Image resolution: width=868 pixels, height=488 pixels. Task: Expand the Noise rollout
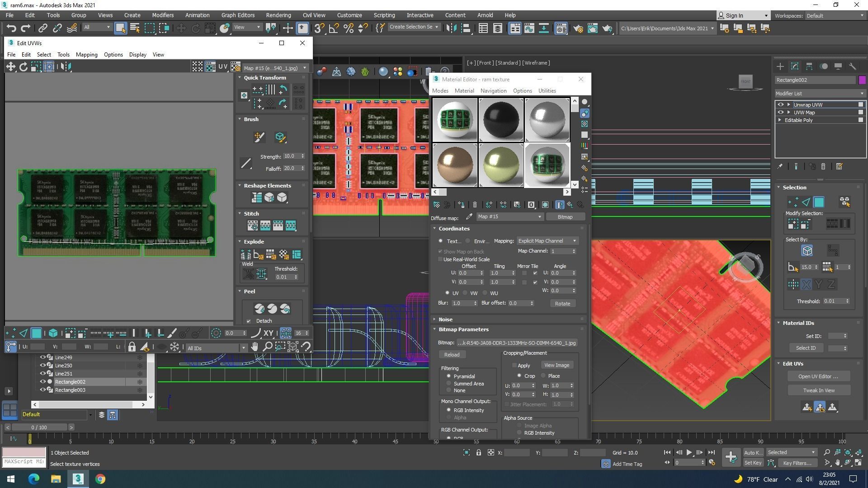tap(445, 319)
